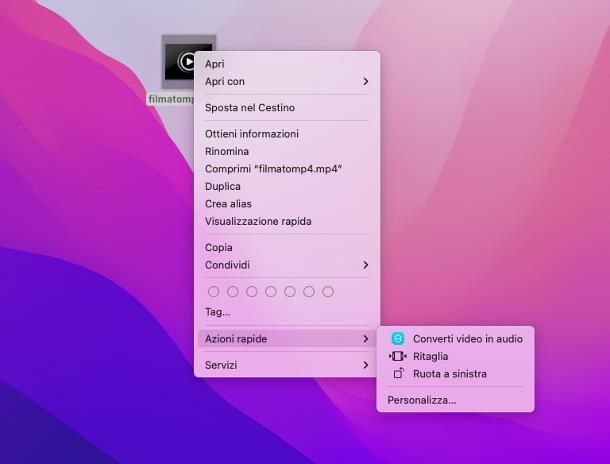Pick the fifth tag color circle
610x464 pixels.
click(289, 291)
